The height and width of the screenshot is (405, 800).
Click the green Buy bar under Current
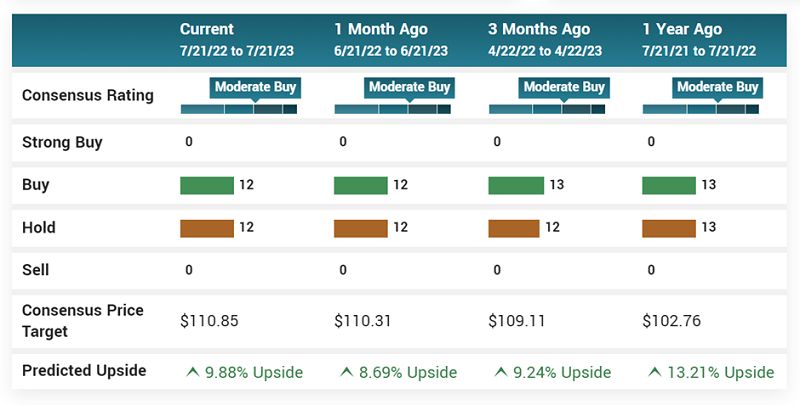pyautogui.click(x=206, y=185)
